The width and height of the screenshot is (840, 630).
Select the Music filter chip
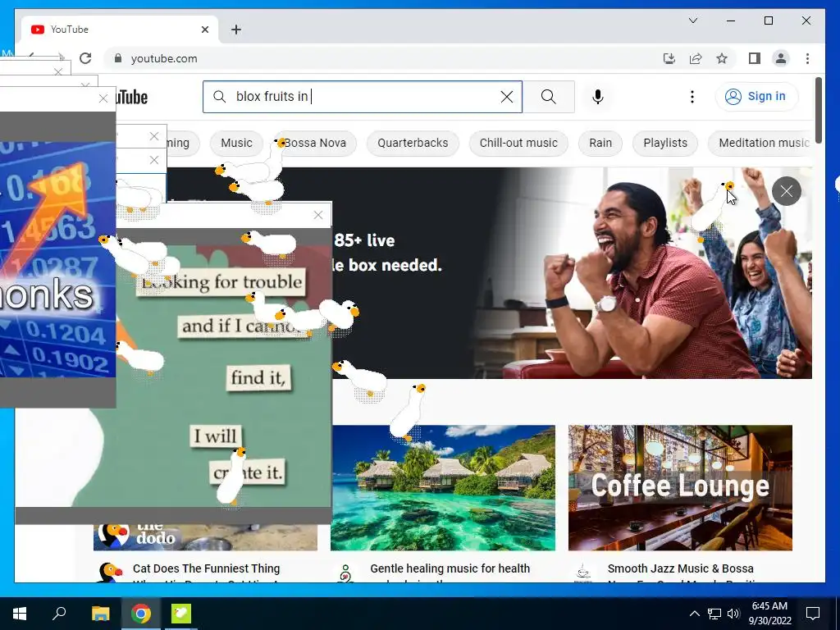coord(236,143)
